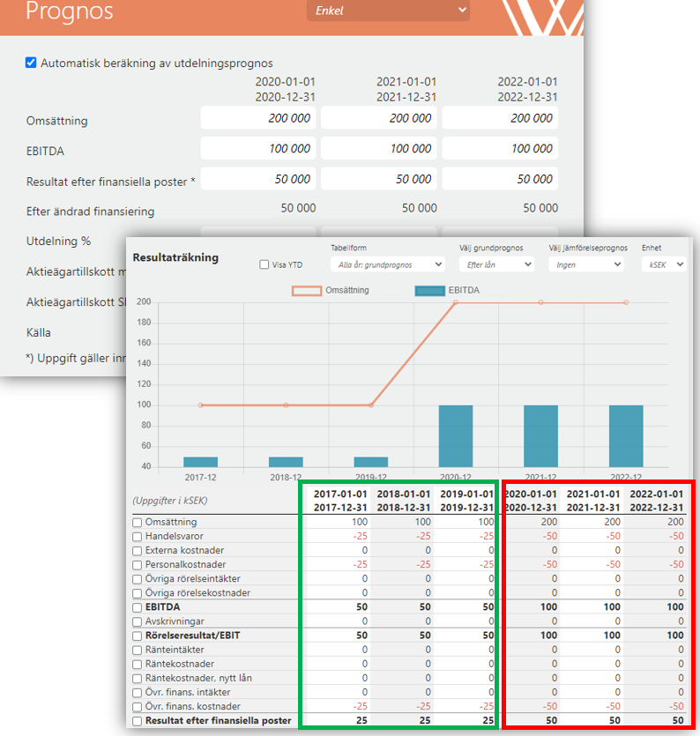Check the Räntekostnader row checkbox
Viewport: 700px width, 736px height.
(x=137, y=665)
